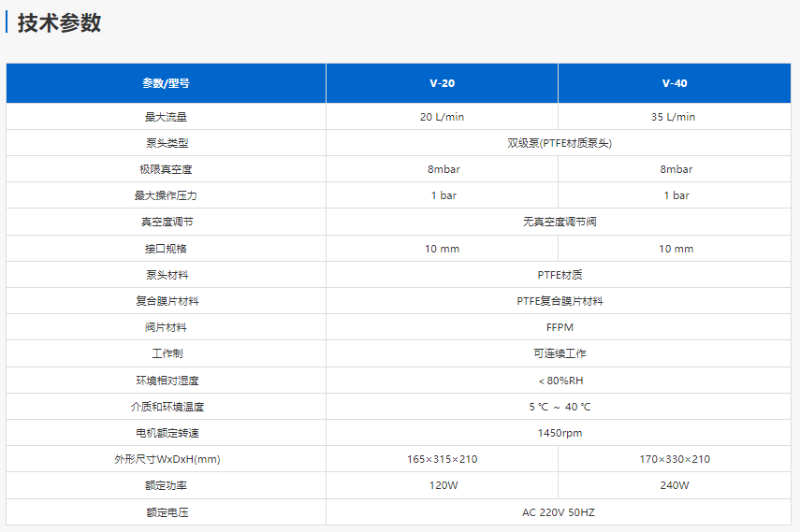This screenshot has width=800, height=532.
Task: Click the AC 220V 50HZ voltage cell
Action: [559, 512]
